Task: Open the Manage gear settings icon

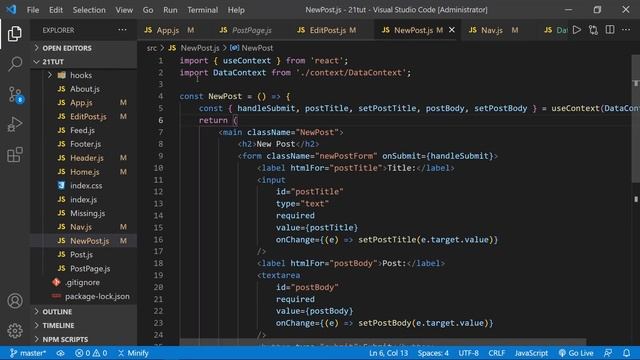Action: coord(15,330)
